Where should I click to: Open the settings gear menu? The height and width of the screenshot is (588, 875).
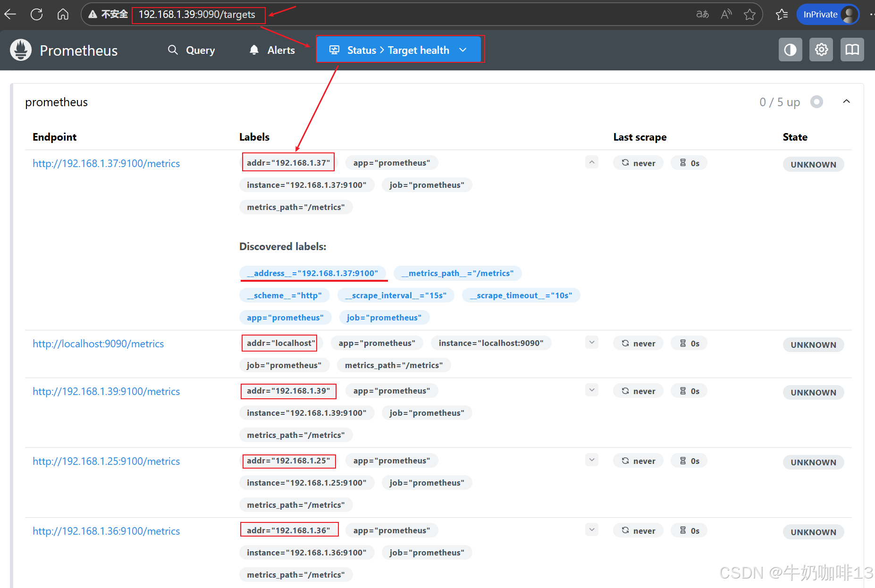pyautogui.click(x=821, y=50)
